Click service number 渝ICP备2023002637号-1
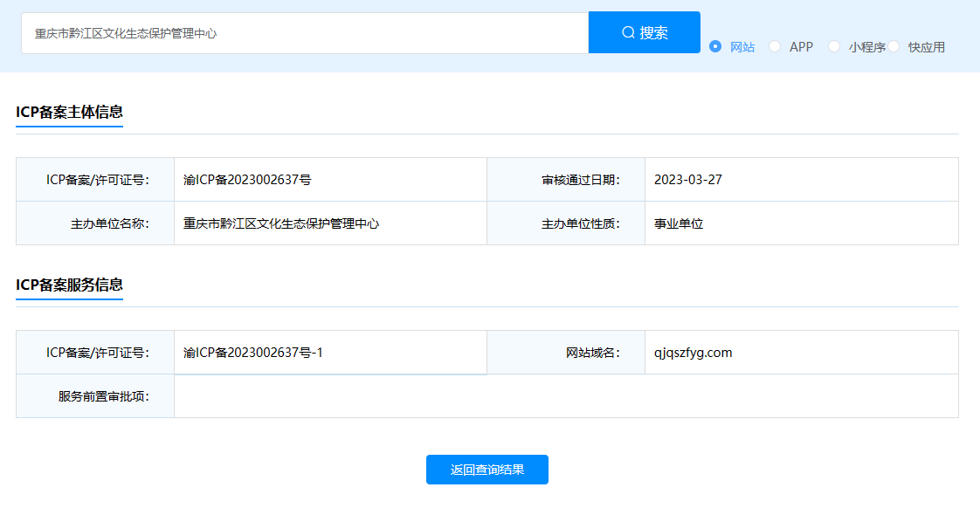This screenshot has height=515, width=980. click(x=252, y=353)
